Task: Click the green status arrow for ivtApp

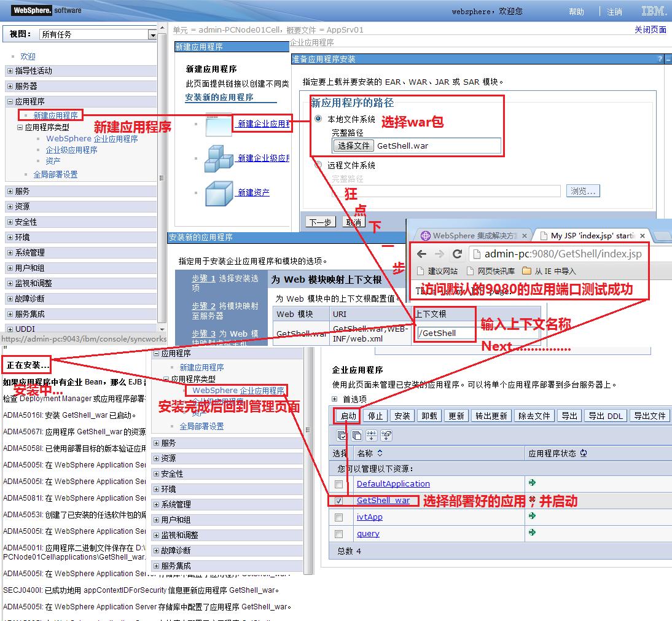Action: point(533,515)
